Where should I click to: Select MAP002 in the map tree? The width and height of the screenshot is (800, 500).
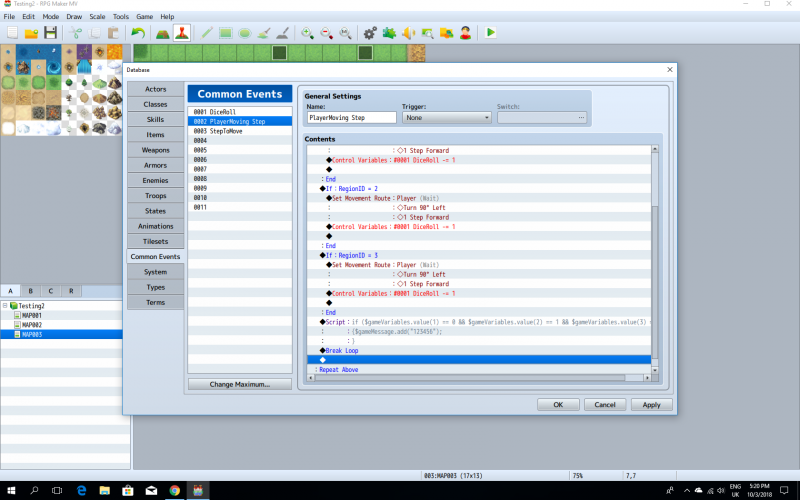pos(32,325)
